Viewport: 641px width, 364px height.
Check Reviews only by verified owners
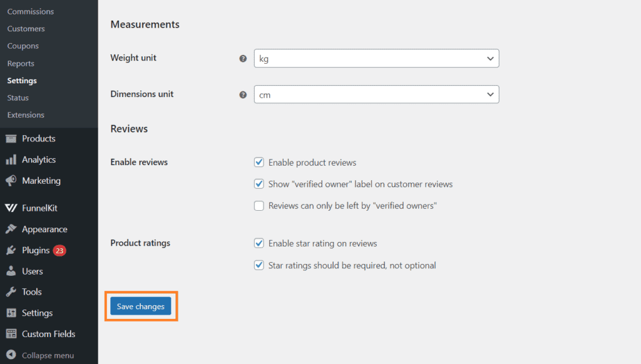point(259,206)
